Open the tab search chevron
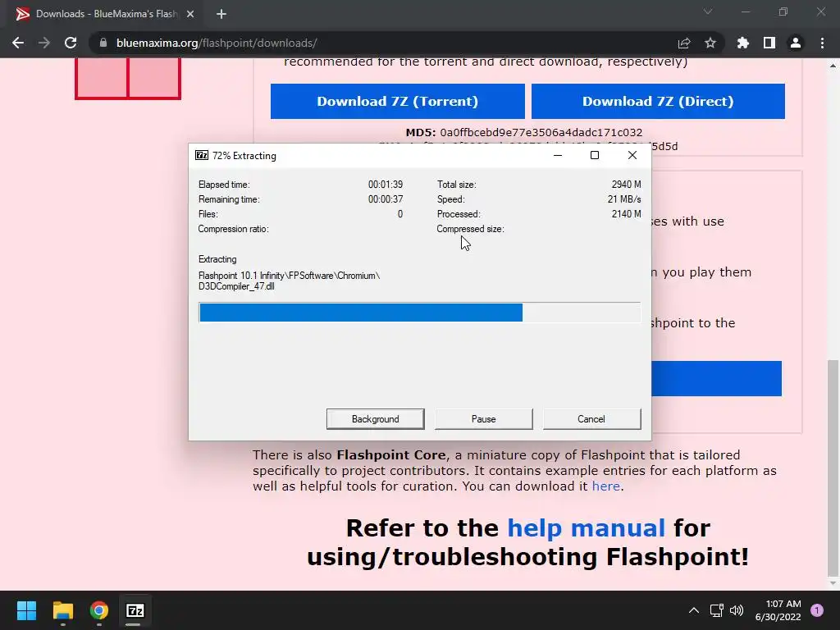The height and width of the screenshot is (630, 840). pos(708,11)
